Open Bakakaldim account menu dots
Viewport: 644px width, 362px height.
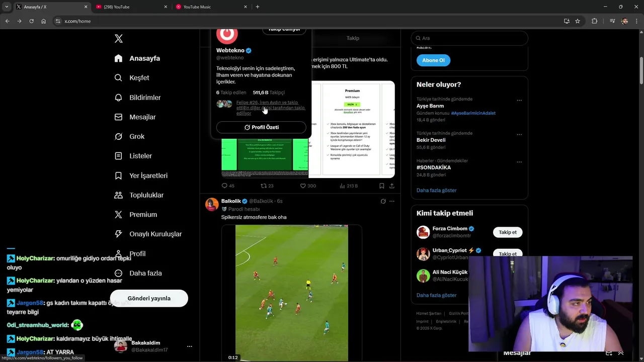point(190,346)
